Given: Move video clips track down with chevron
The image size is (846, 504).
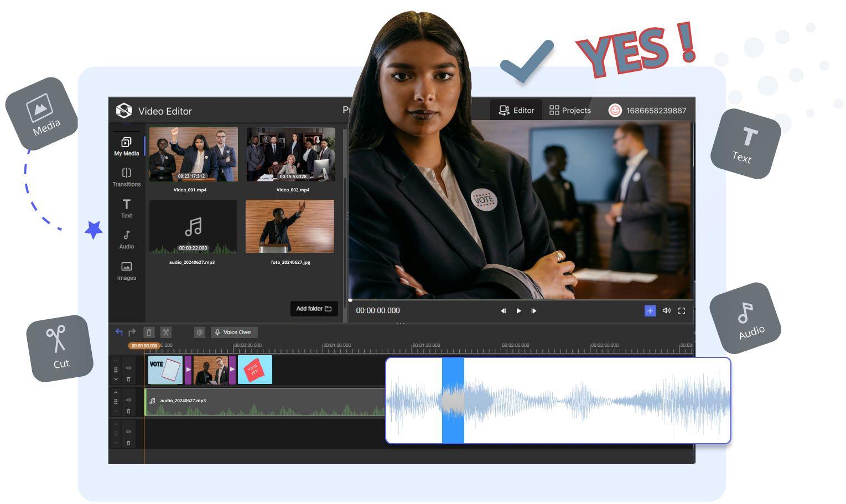Looking at the screenshot, I should coord(116,380).
